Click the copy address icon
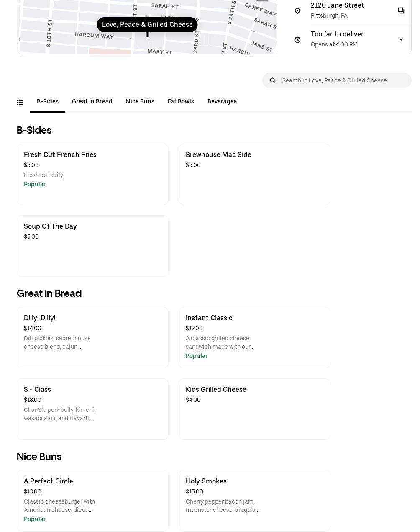 click(401, 10)
